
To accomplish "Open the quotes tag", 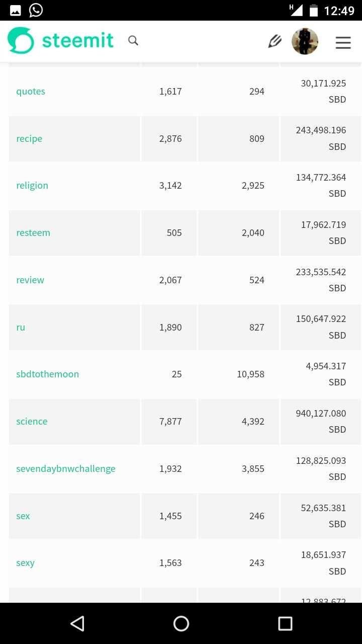I will click(x=31, y=92).
